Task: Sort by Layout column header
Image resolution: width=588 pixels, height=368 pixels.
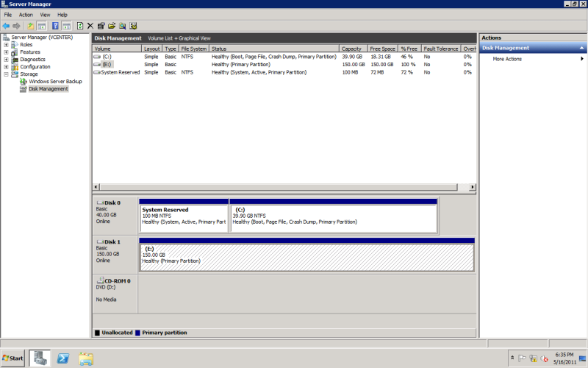Action: [152, 49]
